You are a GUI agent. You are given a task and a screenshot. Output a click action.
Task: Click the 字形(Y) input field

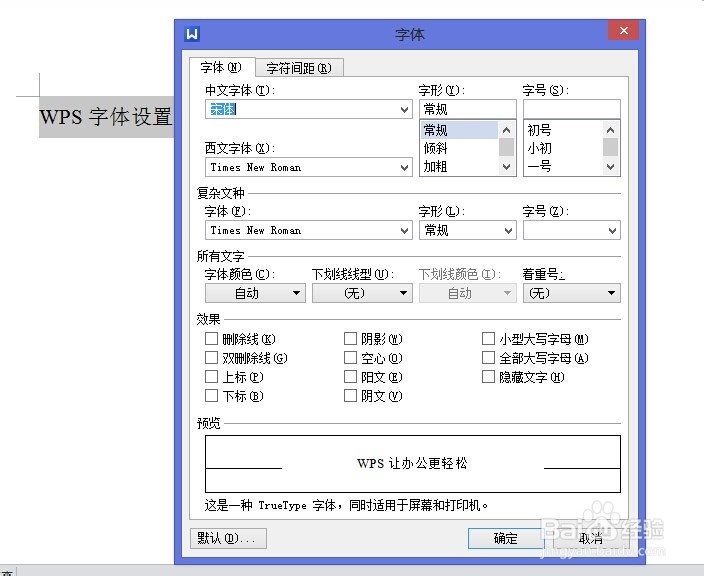[467, 109]
